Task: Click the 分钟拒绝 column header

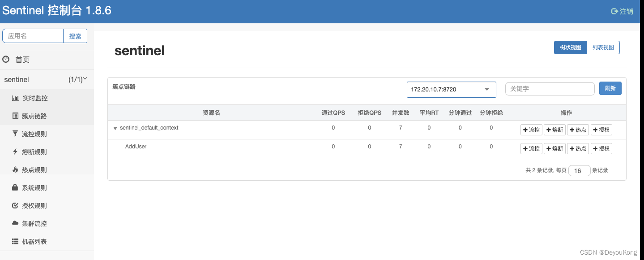Action: (491, 113)
